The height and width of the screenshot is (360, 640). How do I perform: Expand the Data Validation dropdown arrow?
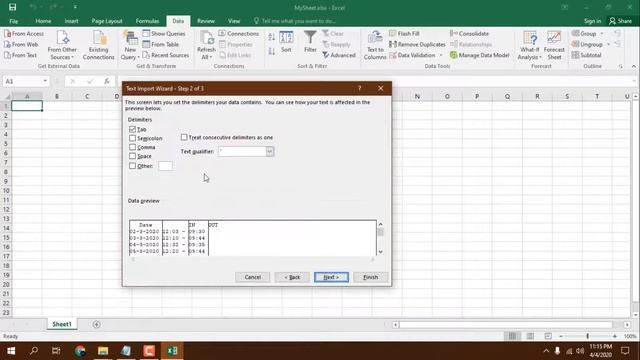(441, 55)
